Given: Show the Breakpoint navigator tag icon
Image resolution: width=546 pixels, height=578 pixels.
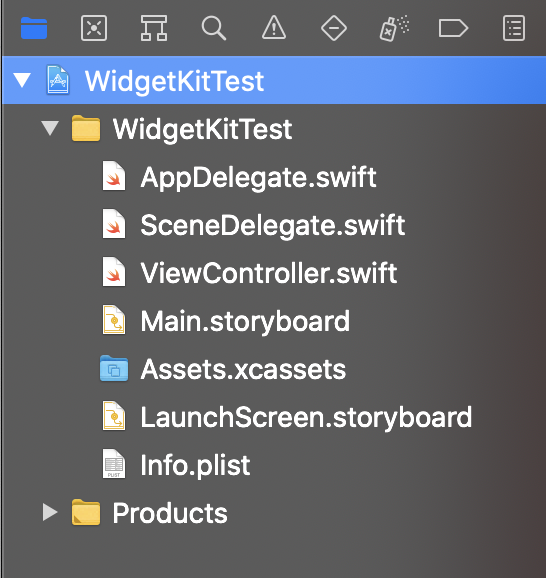Looking at the screenshot, I should [453, 28].
